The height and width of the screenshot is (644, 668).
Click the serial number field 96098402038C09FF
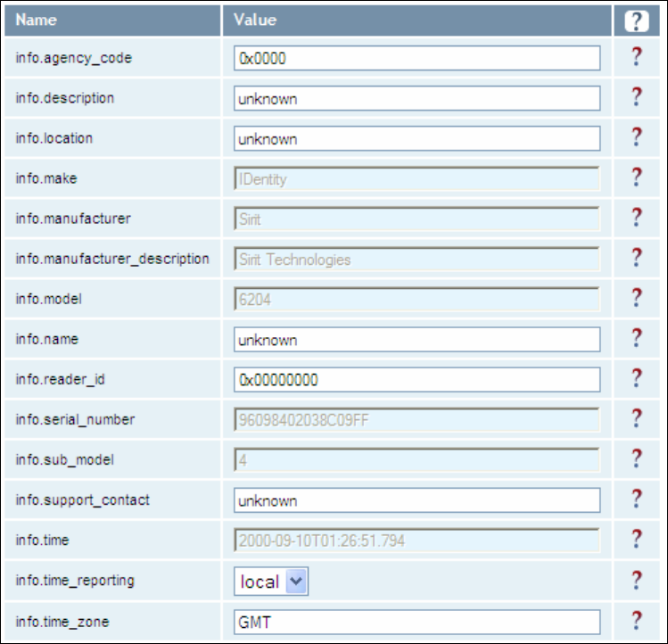click(417, 420)
